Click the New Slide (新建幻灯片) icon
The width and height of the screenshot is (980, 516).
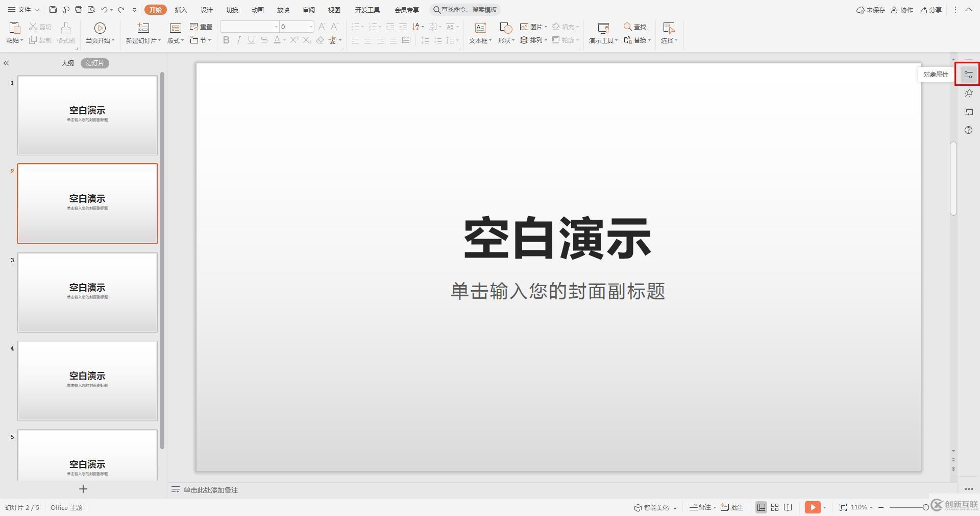click(x=143, y=28)
